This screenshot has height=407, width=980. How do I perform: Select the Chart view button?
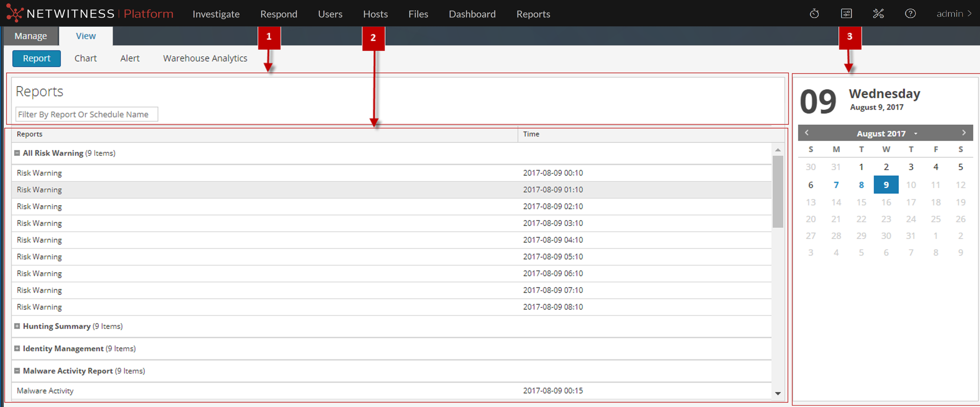coord(86,58)
